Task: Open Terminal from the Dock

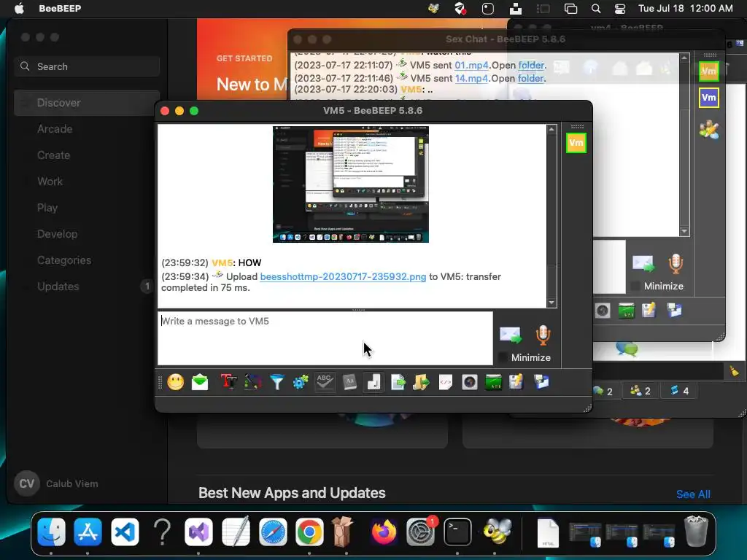Action: [457, 532]
